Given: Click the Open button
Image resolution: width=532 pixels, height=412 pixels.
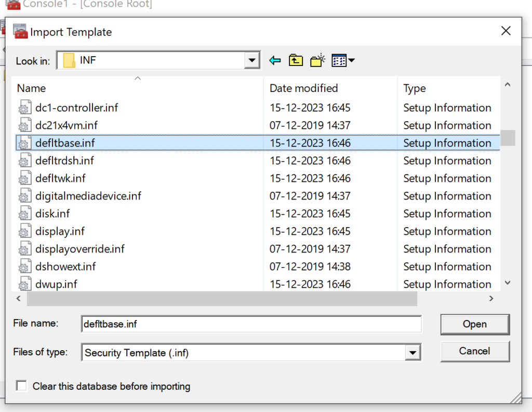Looking at the screenshot, I should tap(475, 324).
